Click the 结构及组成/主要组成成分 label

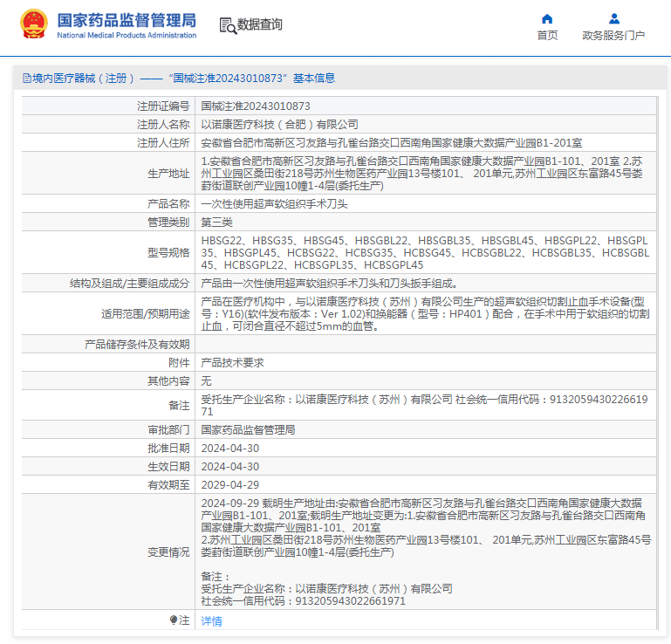(130, 284)
